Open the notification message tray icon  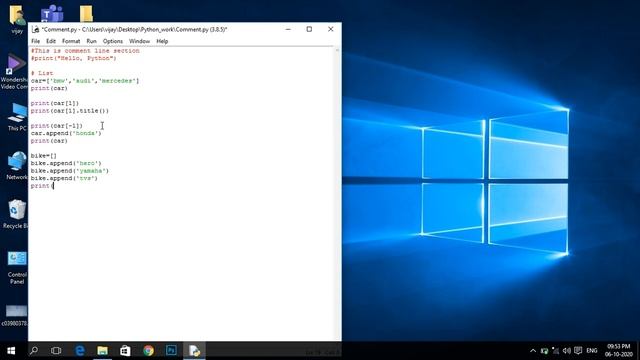578,351
